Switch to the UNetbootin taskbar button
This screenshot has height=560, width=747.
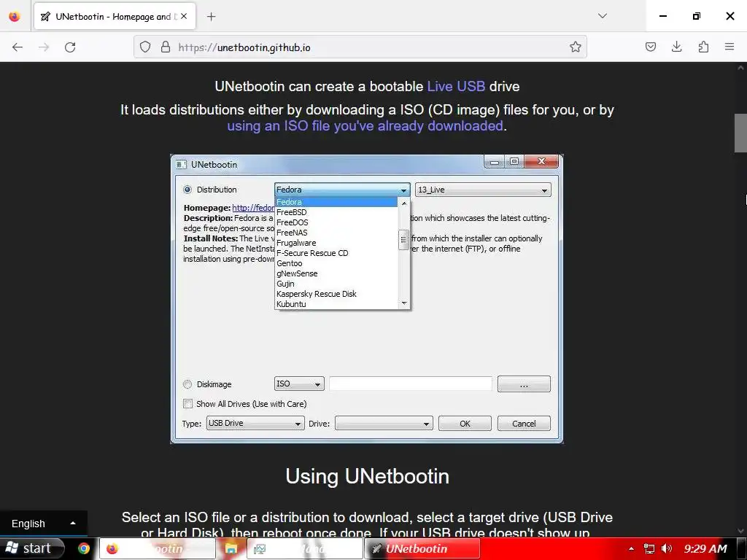pyautogui.click(x=422, y=548)
